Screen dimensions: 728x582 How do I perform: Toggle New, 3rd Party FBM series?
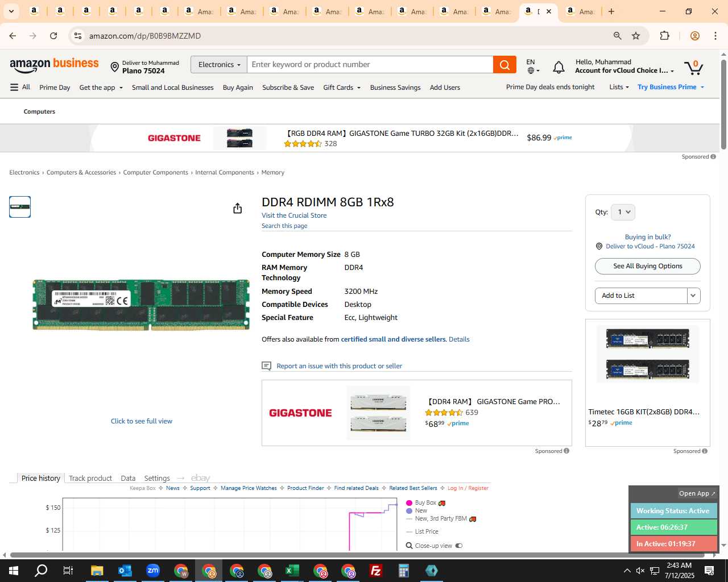coord(441,518)
